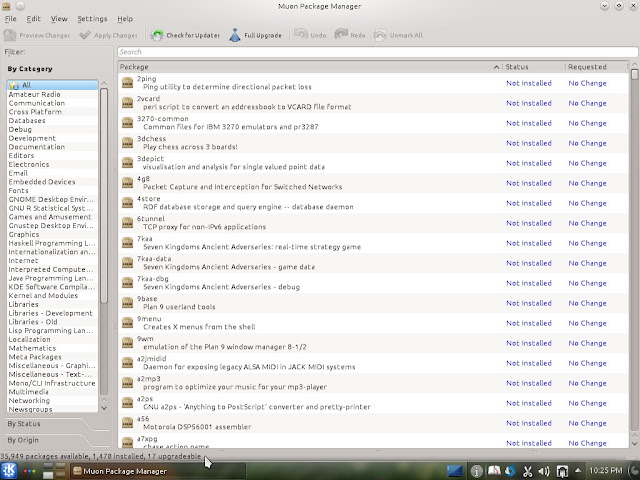Open the pager desktop switcher
The image size is (640, 480).
(54, 471)
